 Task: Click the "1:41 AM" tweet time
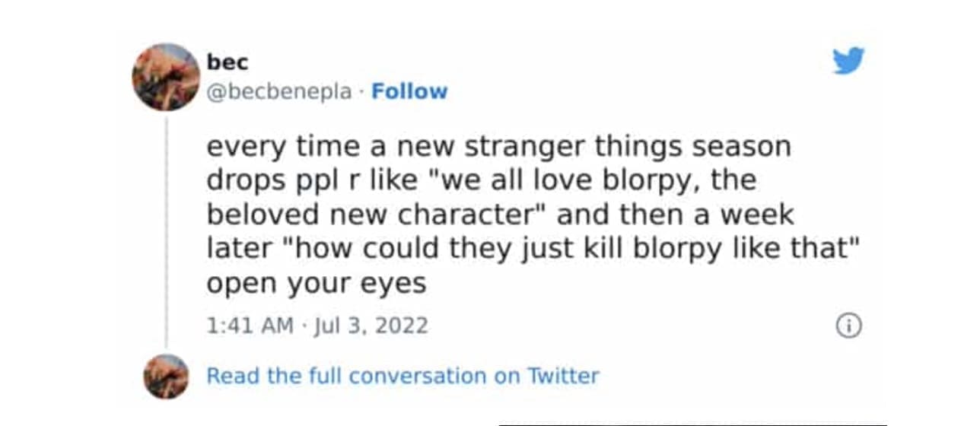[x=250, y=326]
